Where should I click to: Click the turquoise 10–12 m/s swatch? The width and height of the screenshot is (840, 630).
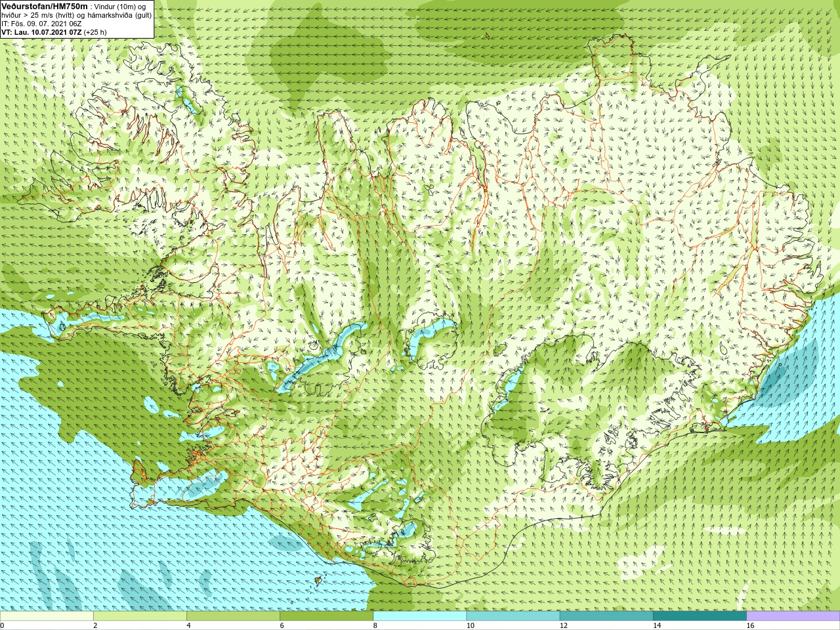click(513, 616)
